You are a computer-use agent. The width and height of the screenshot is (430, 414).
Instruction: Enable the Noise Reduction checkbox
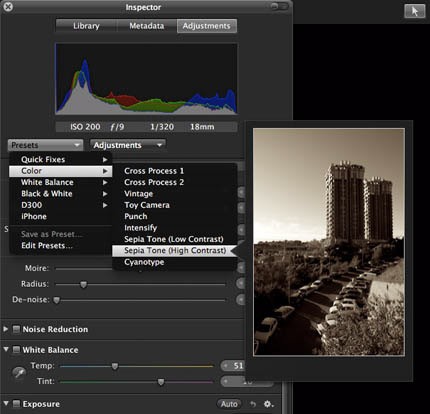[16, 329]
